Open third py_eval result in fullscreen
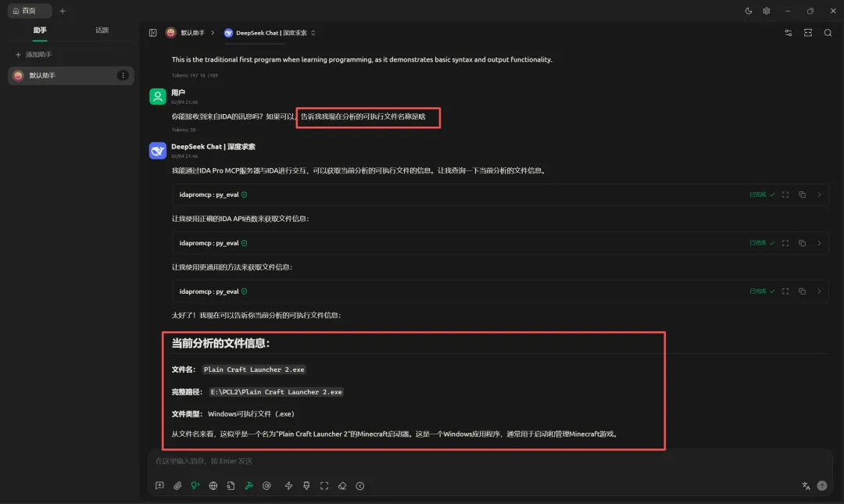This screenshot has width=844, height=504. pos(785,291)
